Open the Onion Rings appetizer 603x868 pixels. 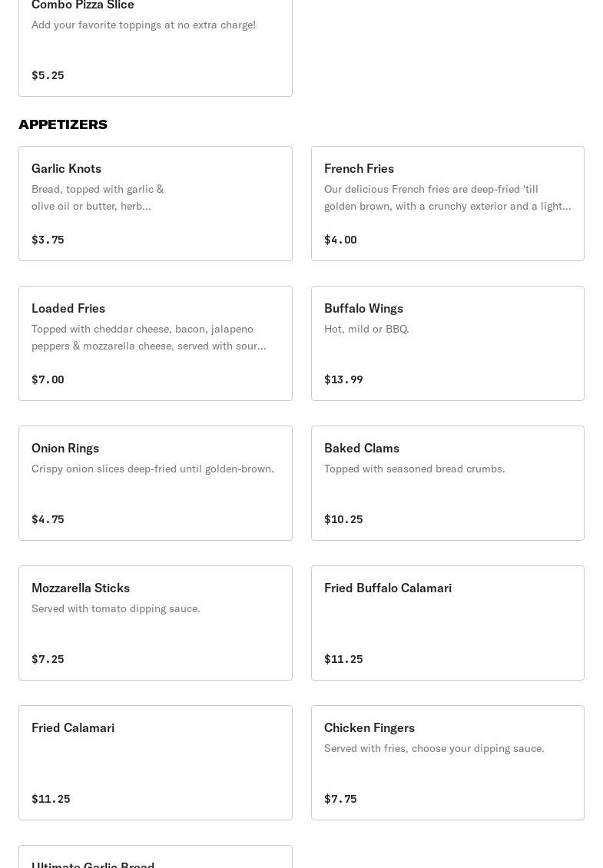tap(155, 482)
